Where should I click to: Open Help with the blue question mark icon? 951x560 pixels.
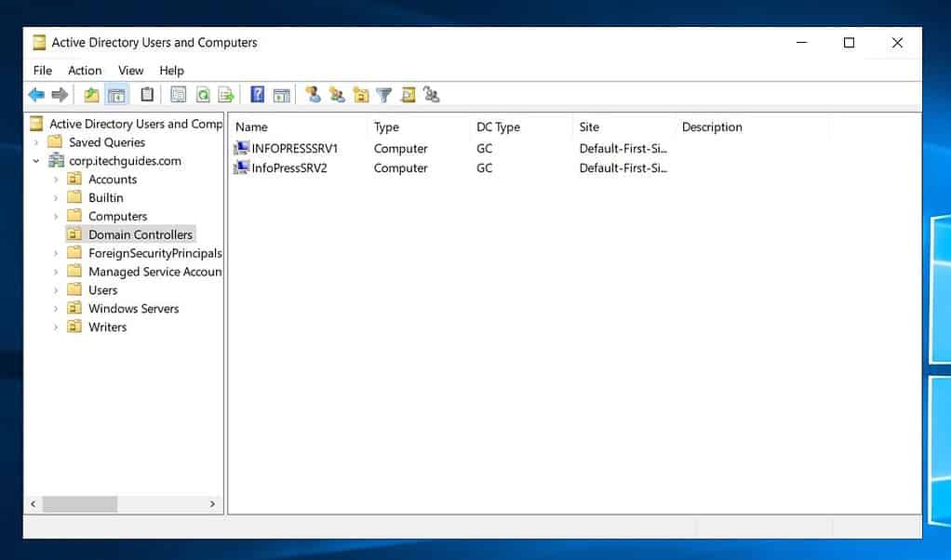(x=257, y=95)
